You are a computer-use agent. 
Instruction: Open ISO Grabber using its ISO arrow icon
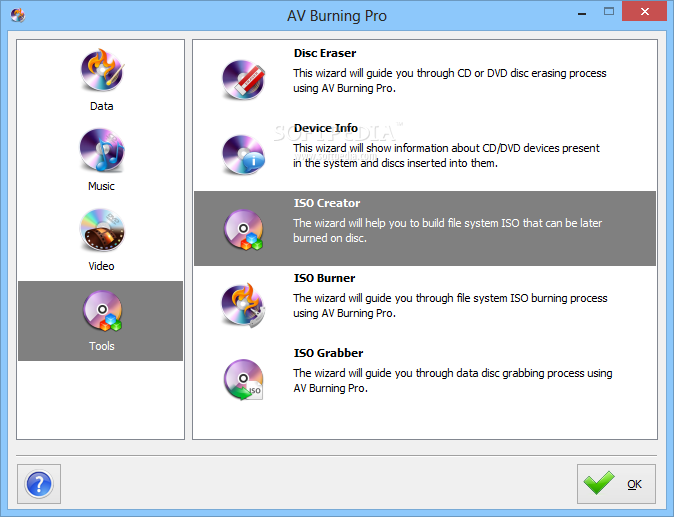(243, 380)
